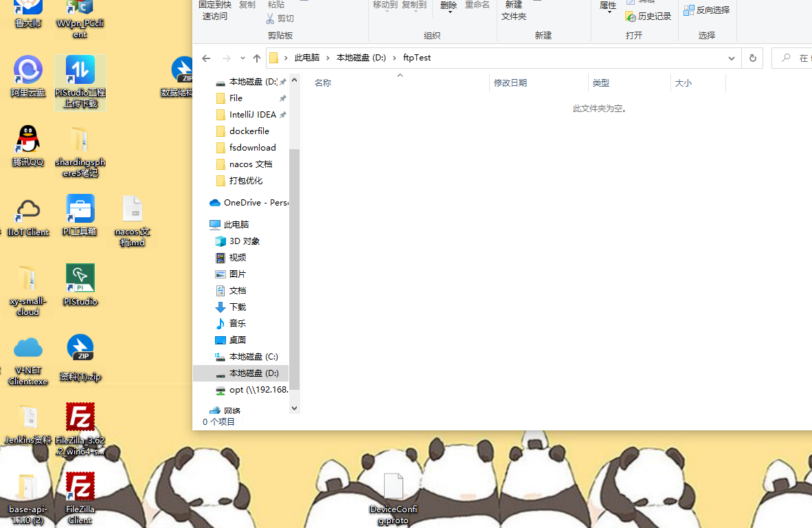Click the 剪切 scissors button in ribbon
Viewport: 812px width, 528px height.
(x=280, y=19)
